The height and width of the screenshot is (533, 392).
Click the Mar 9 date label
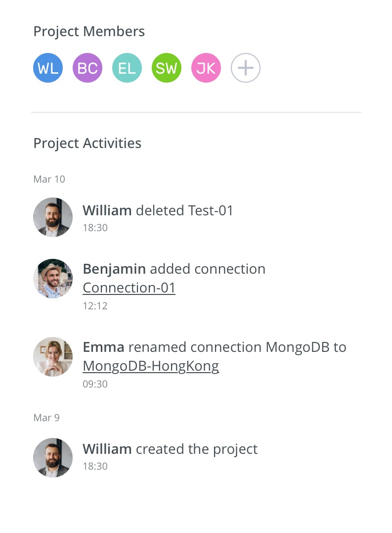tap(46, 418)
